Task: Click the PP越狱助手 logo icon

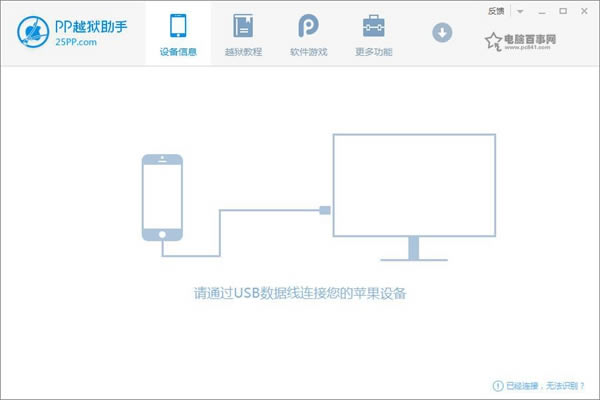Action: tap(33, 32)
